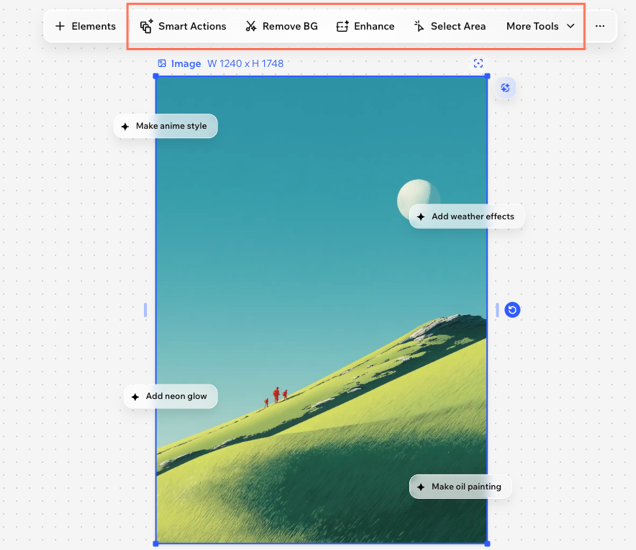Open the three-dots overflow menu
Viewport: 636px width, 550px height.
[600, 26]
